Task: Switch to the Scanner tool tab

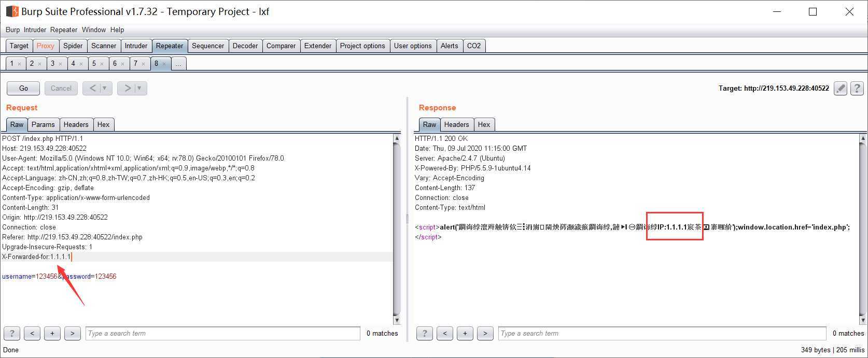Action: click(104, 46)
